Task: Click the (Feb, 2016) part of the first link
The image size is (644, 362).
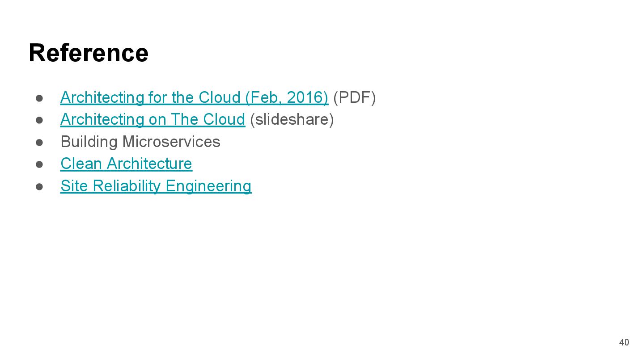Action: [287, 97]
